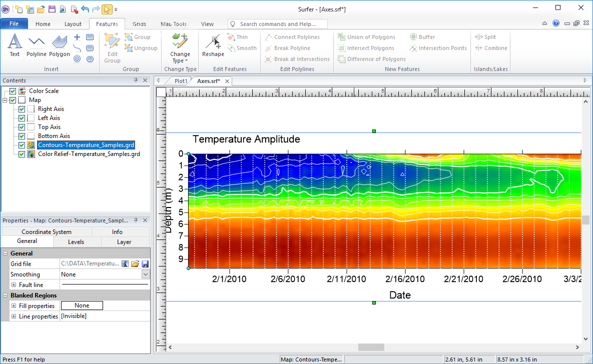Expand the Fault line property
Viewport: 593px width, 364px height.
coord(14,285)
